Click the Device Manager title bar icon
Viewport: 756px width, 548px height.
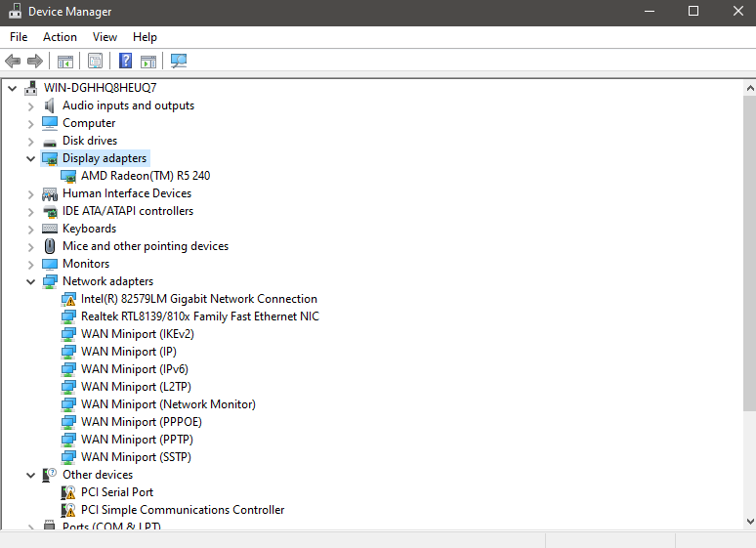point(15,11)
